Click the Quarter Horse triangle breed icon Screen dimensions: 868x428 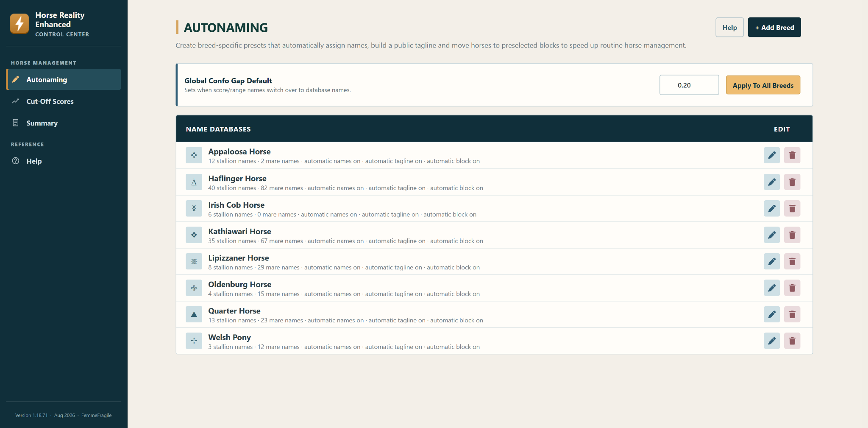pyautogui.click(x=194, y=314)
